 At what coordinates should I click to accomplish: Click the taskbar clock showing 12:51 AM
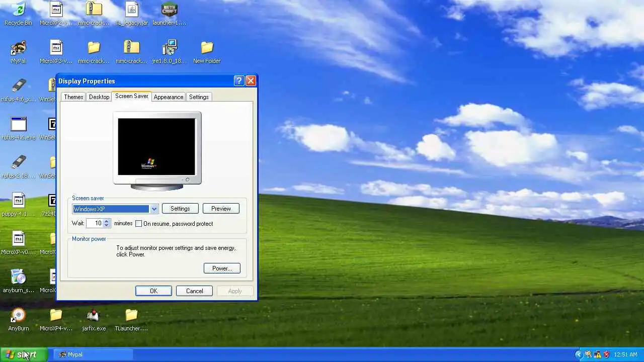[625, 354]
